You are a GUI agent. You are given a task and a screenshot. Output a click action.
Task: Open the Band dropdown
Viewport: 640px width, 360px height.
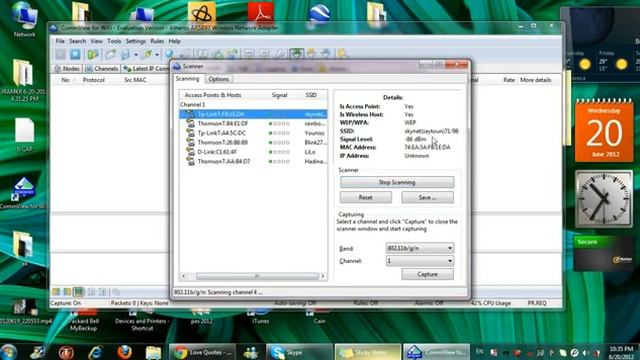click(x=420, y=248)
